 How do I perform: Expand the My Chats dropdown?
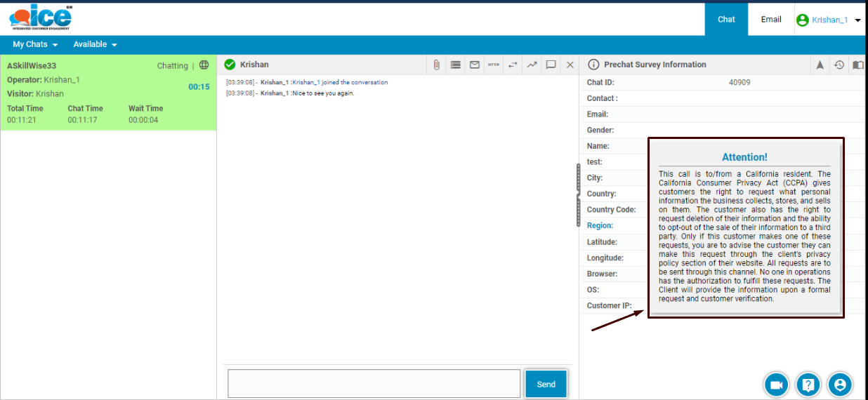point(35,44)
